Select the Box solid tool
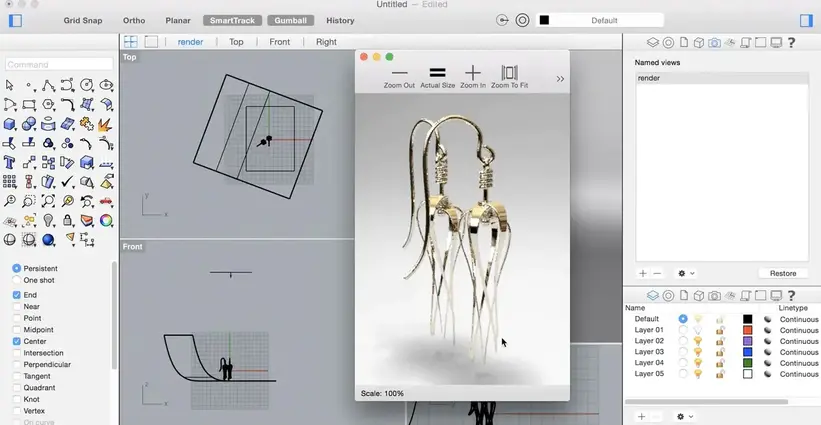 tap(9, 124)
